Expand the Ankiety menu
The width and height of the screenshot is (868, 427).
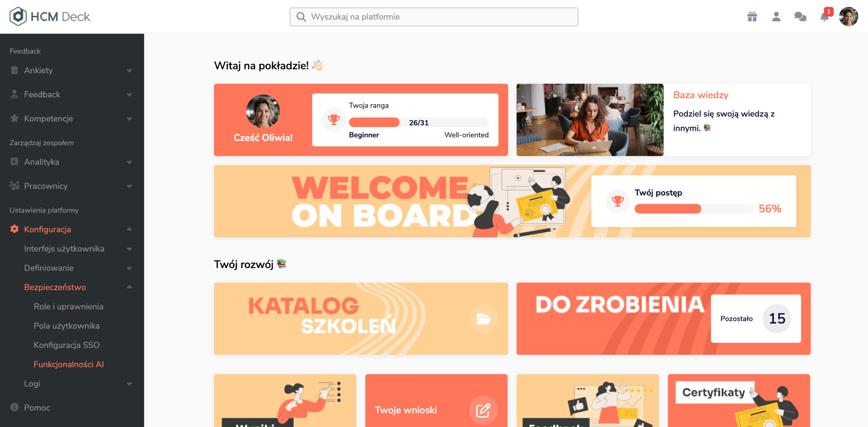pyautogui.click(x=72, y=70)
